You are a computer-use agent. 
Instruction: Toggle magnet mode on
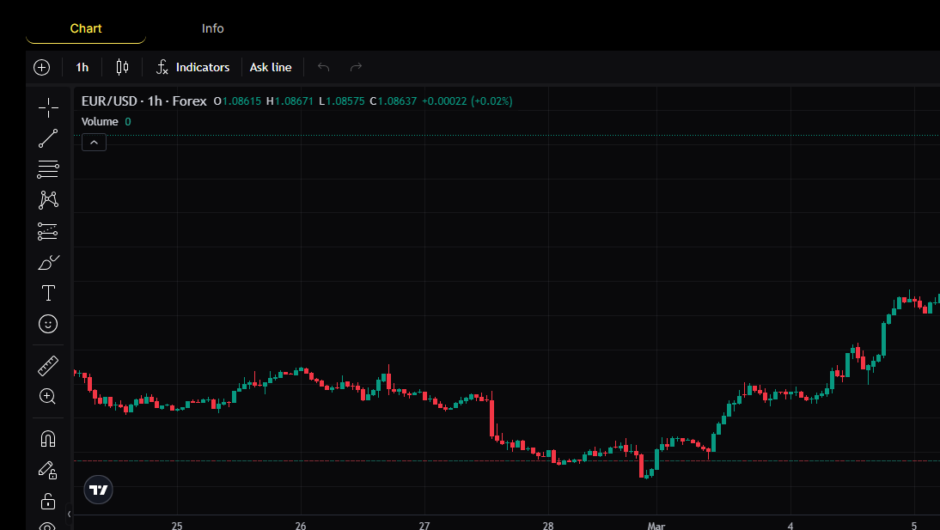point(48,438)
